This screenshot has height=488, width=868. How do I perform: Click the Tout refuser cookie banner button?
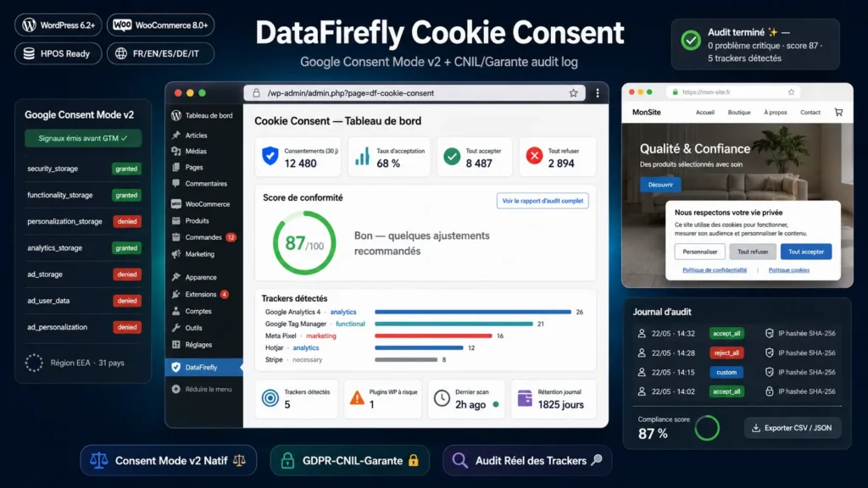click(753, 252)
